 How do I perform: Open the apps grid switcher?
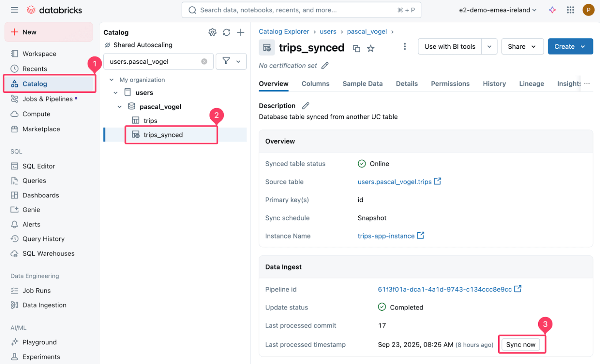pyautogui.click(x=570, y=10)
